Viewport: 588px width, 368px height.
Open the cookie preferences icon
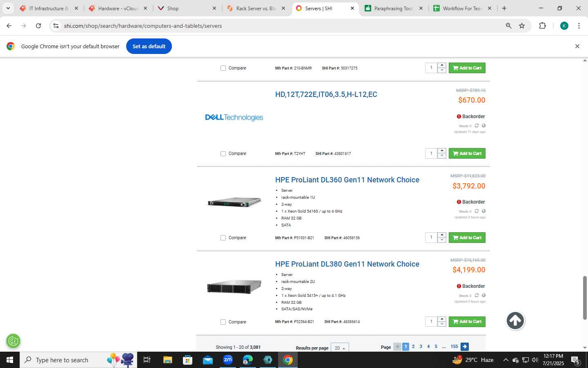click(x=13, y=341)
